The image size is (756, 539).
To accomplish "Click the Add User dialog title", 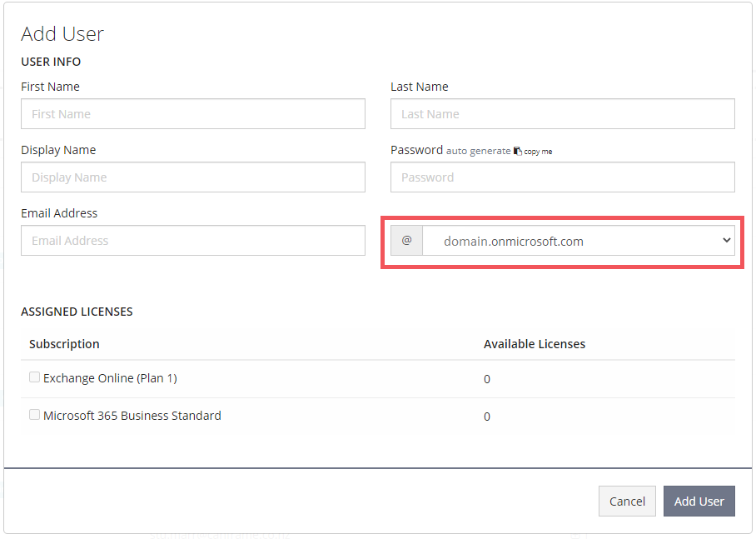I will (62, 34).
